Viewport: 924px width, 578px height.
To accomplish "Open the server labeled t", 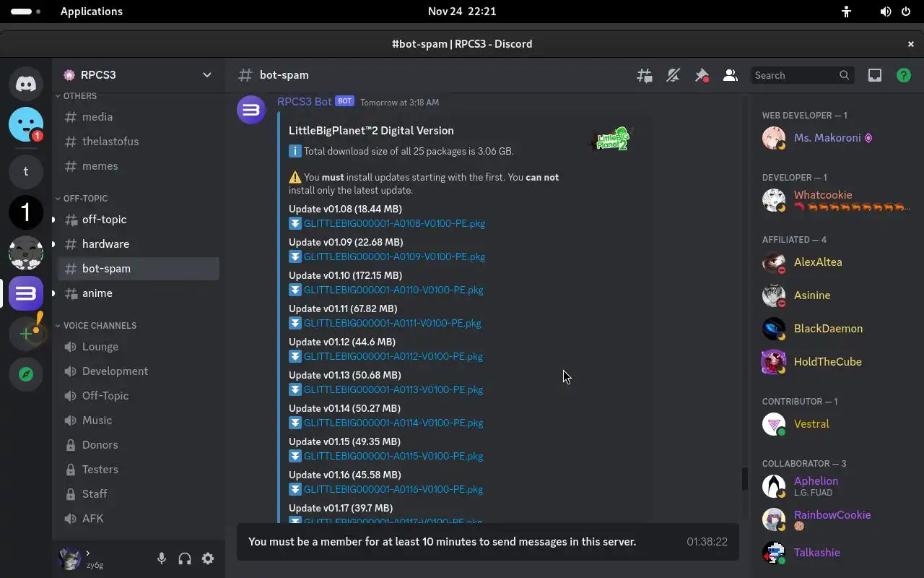I will [26, 171].
